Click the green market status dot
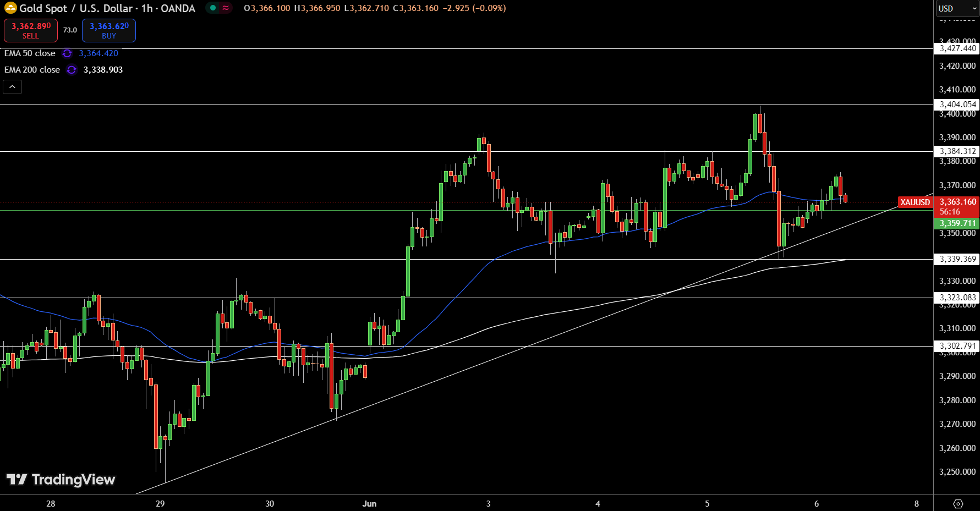This screenshot has height=511, width=980. pos(213,8)
